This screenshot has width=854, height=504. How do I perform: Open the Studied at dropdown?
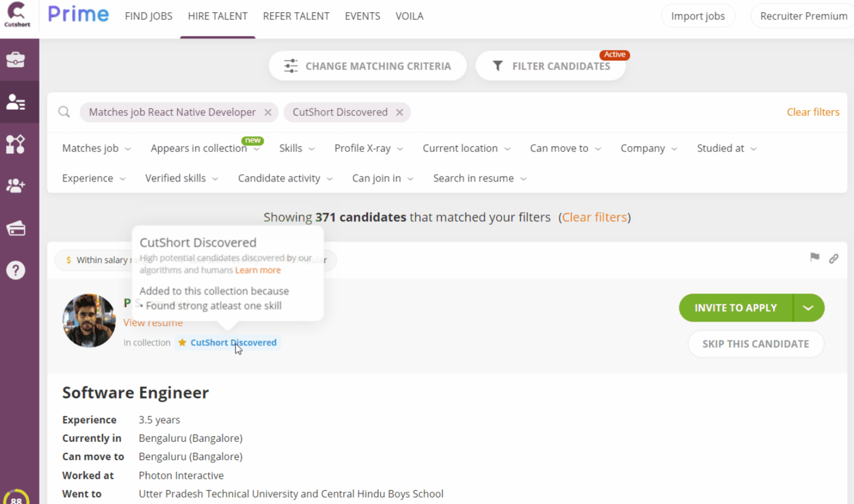727,148
